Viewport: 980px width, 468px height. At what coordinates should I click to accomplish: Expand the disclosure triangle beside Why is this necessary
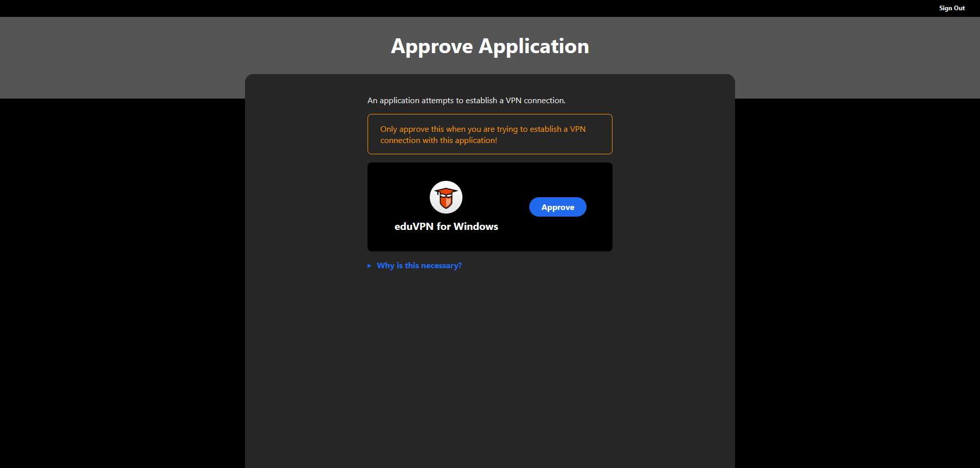coord(370,266)
